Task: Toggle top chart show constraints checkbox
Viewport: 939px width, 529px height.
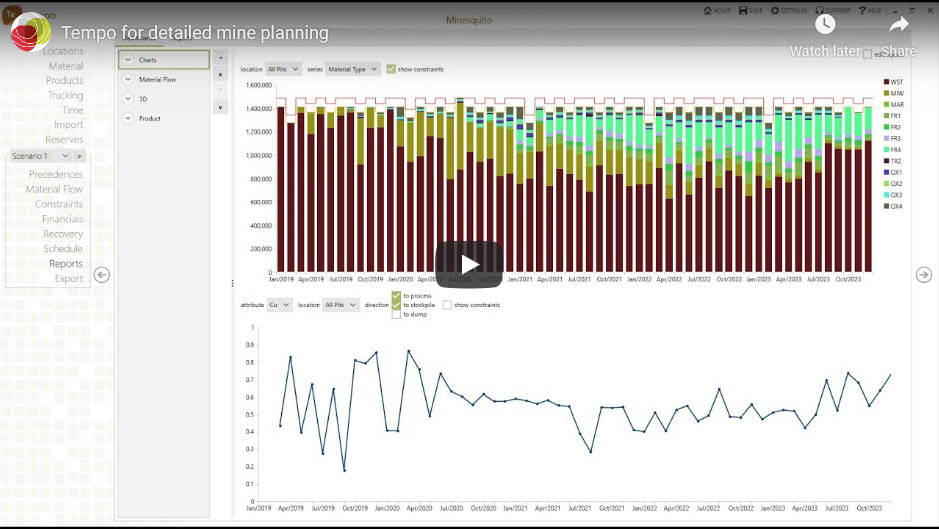Action: point(391,69)
